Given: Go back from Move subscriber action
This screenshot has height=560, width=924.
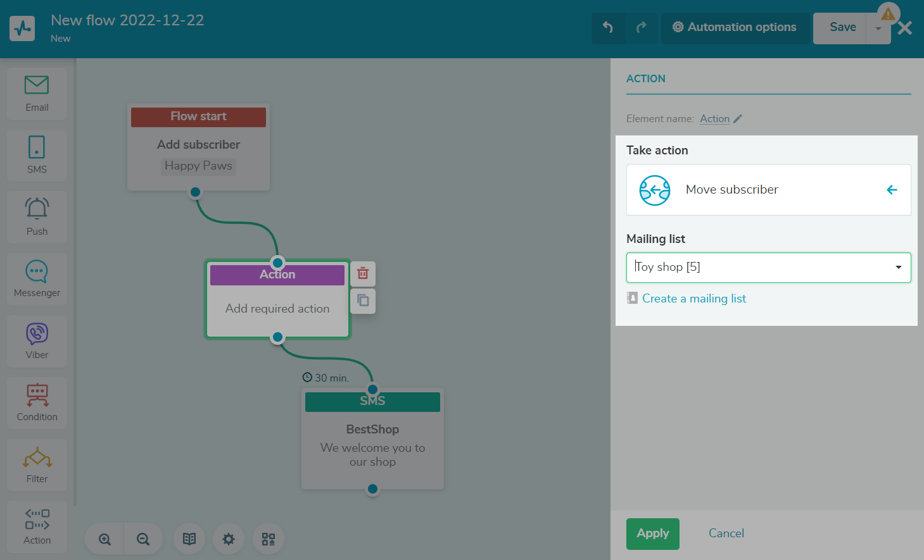Looking at the screenshot, I should point(892,190).
